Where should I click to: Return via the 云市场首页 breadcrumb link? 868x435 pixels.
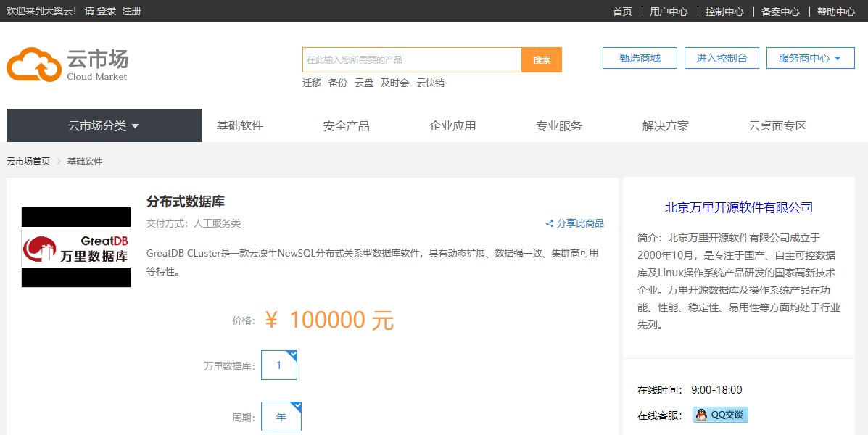click(x=27, y=161)
